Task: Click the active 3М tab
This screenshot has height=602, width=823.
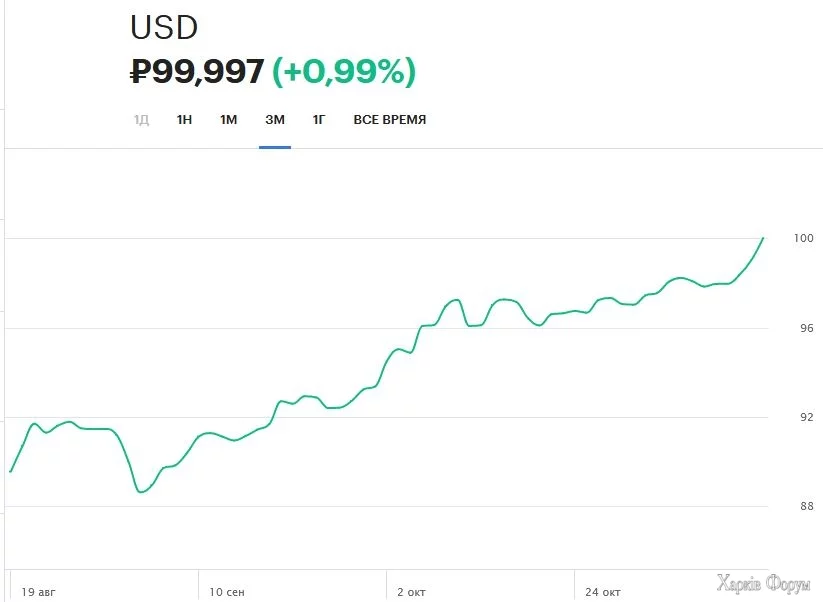Action: (x=275, y=120)
